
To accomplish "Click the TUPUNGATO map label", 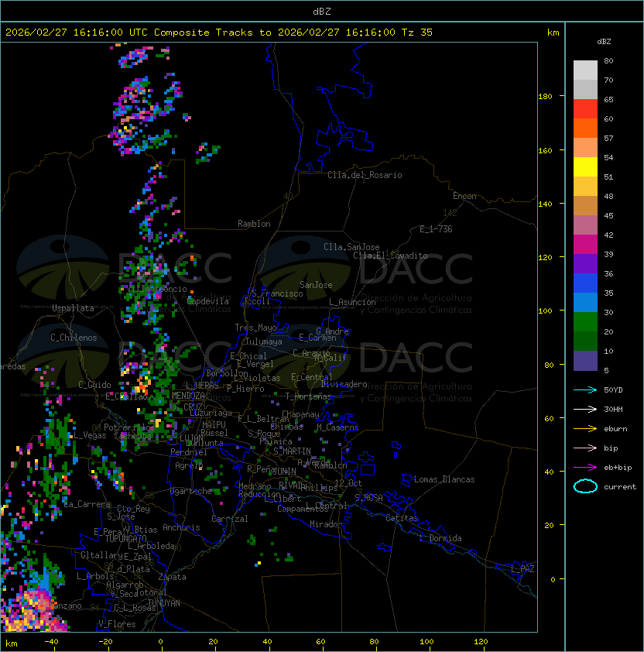I will pyautogui.click(x=125, y=538).
